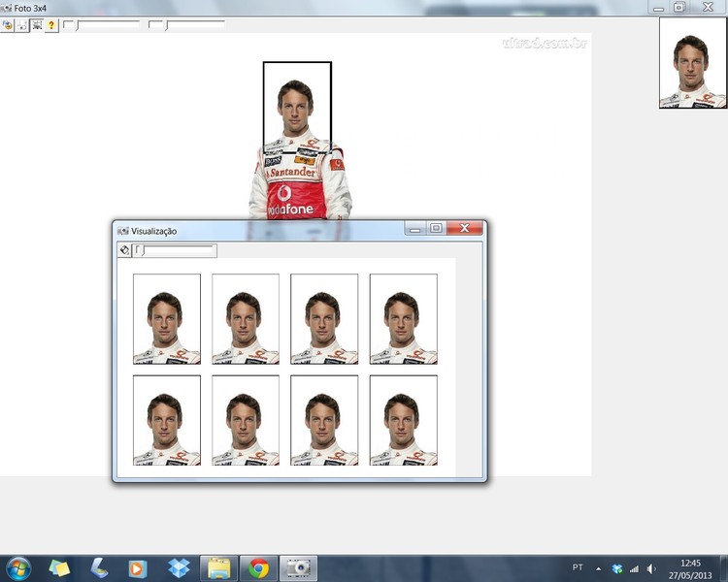Toggle the first checkbox in main toolbar
The height and width of the screenshot is (582, 728).
(67, 25)
